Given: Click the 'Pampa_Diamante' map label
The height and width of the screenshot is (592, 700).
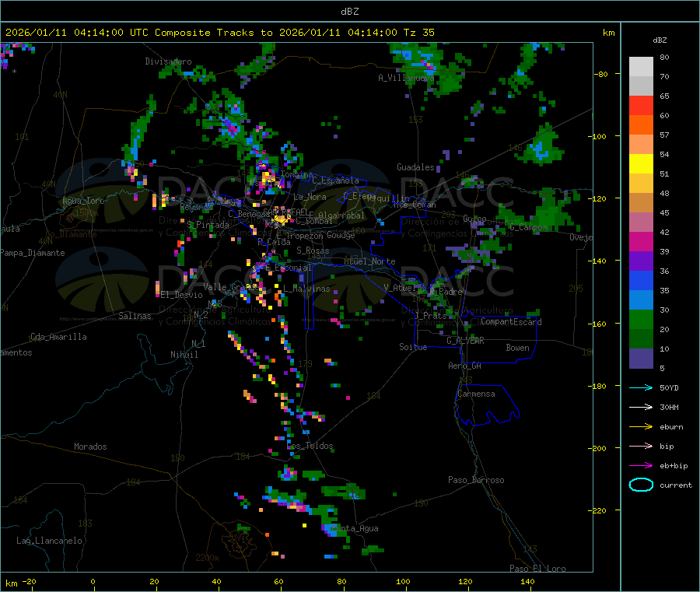Looking at the screenshot, I should pos(33,253).
